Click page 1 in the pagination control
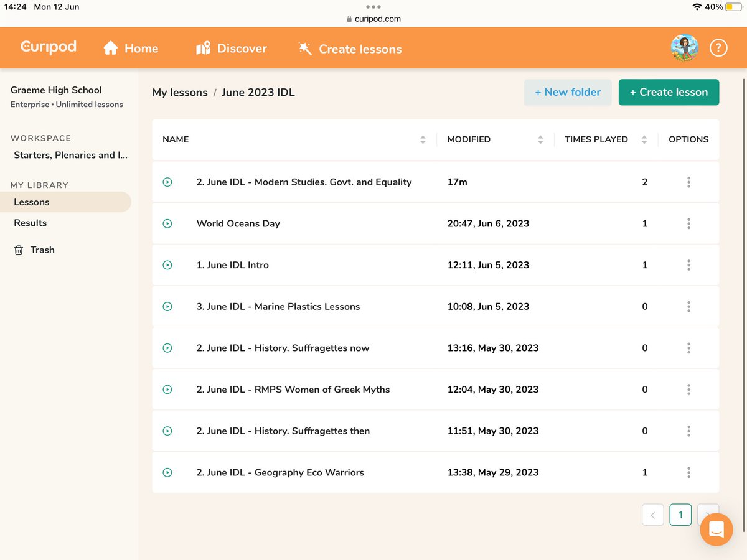 click(680, 515)
